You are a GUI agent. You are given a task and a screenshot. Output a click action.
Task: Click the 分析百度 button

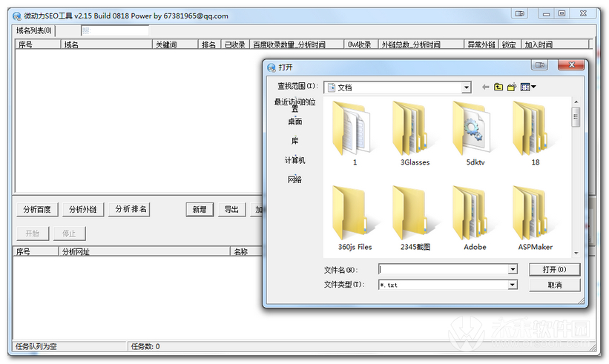tap(37, 210)
